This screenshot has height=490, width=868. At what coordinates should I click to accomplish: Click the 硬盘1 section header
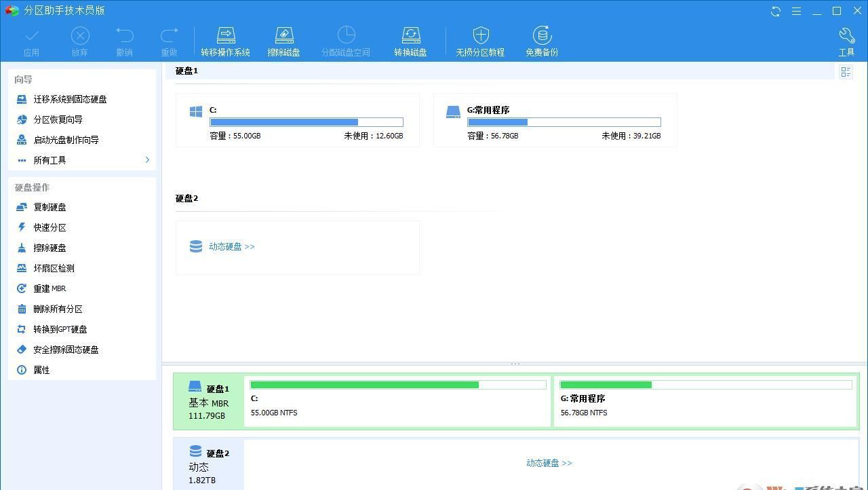pos(186,71)
